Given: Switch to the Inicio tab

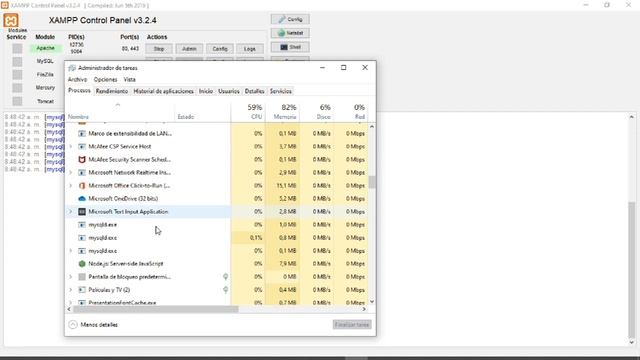Looking at the screenshot, I should (x=206, y=91).
